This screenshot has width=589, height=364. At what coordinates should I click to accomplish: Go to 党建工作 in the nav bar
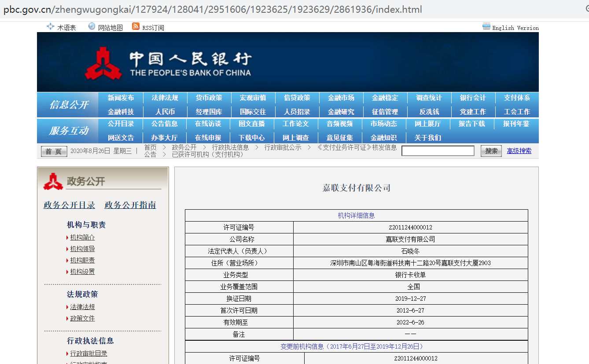pyautogui.click(x=473, y=112)
